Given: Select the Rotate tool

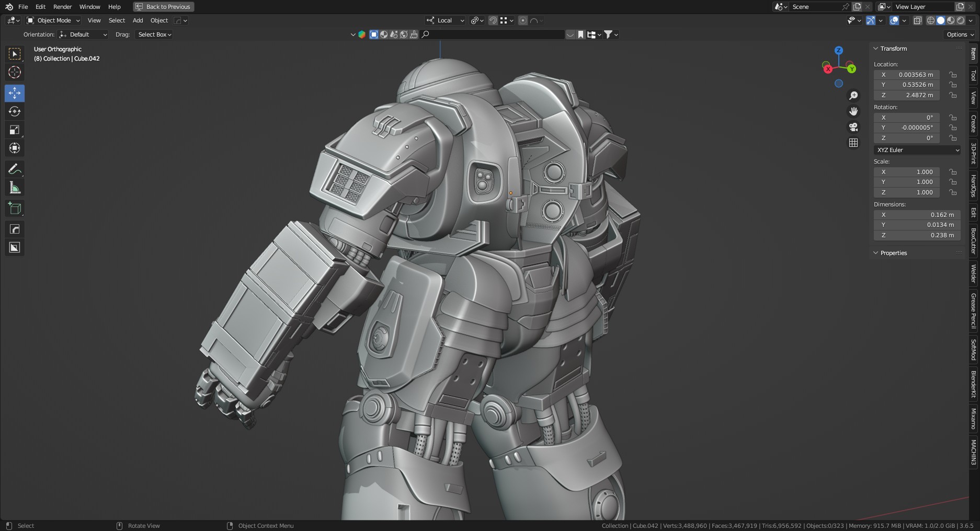Looking at the screenshot, I should pyautogui.click(x=15, y=111).
